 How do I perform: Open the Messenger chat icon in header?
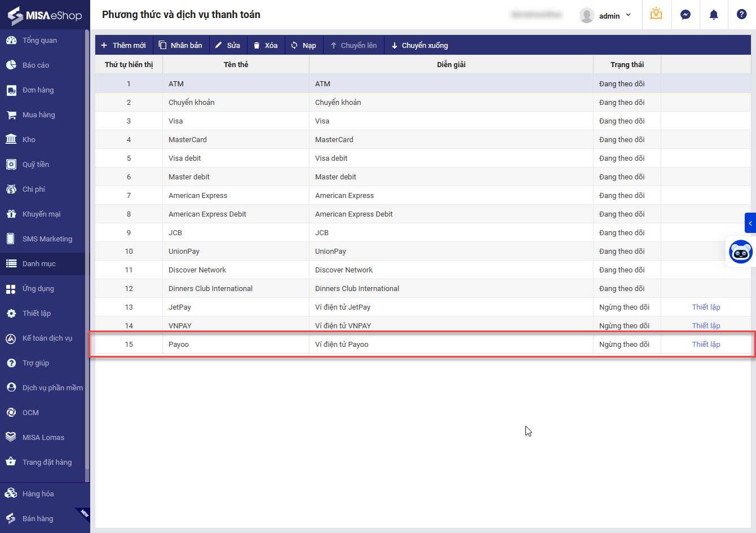686,15
